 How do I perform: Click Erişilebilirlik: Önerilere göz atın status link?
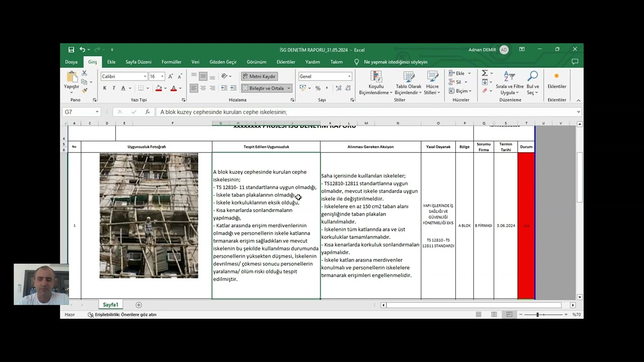coord(122,315)
